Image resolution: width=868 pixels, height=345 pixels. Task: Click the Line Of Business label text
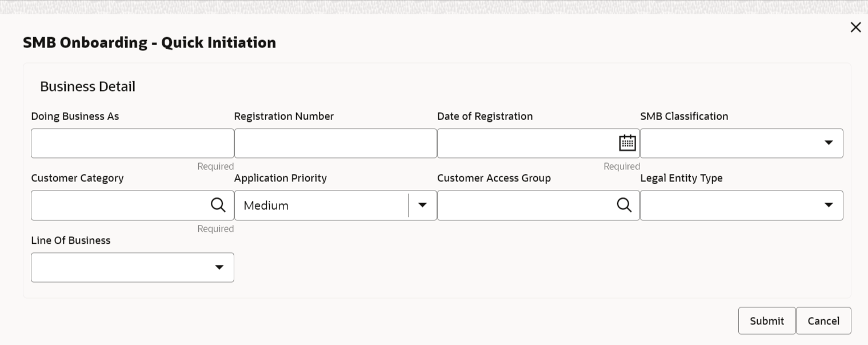pos(70,240)
